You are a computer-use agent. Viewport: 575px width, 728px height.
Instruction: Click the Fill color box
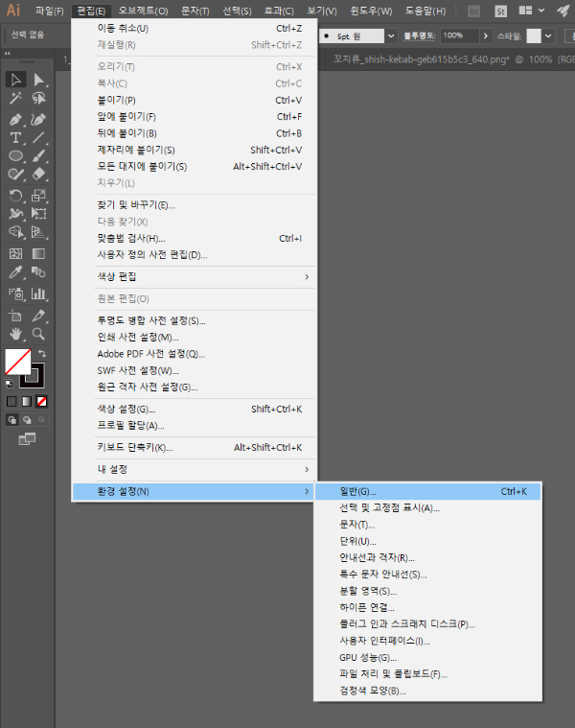click(x=18, y=362)
